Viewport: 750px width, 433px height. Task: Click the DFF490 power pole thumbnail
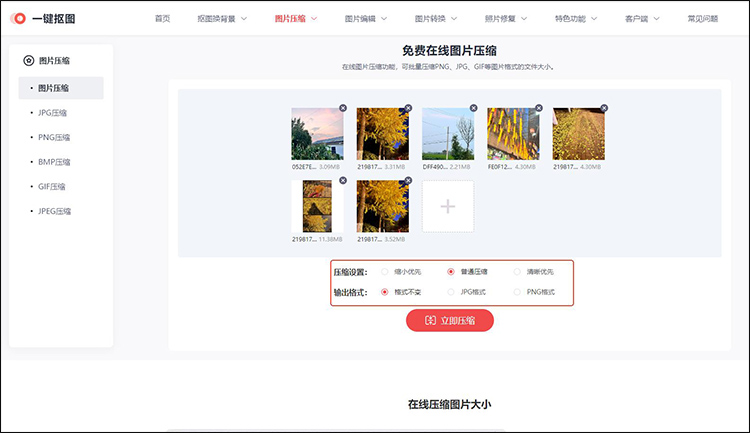(448, 133)
